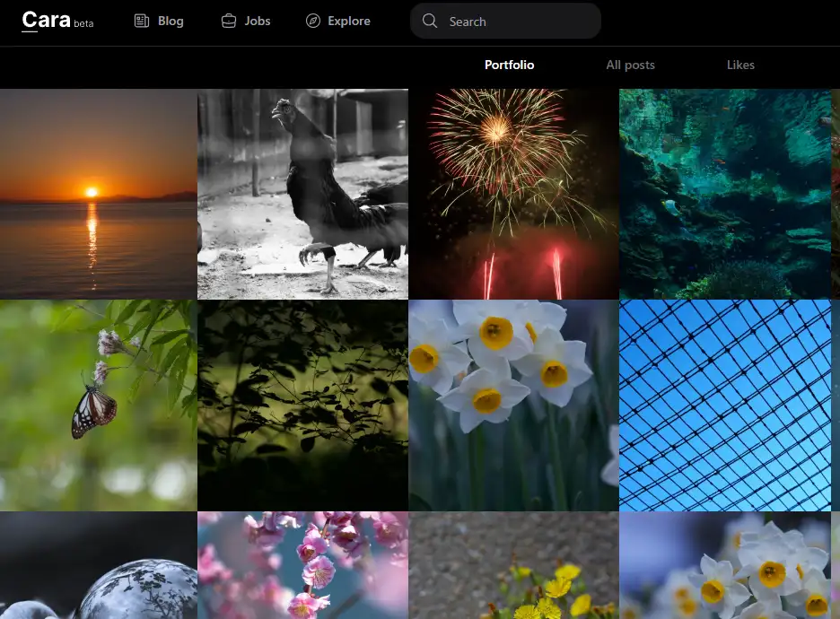View the fireworks photo
Screen dimensions: 840x619
[513, 194]
